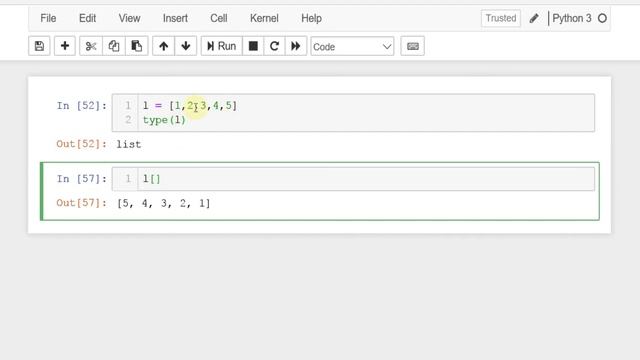Save the notebook with the floppy disk icon
This screenshot has width=640, height=360.
pyautogui.click(x=39, y=46)
